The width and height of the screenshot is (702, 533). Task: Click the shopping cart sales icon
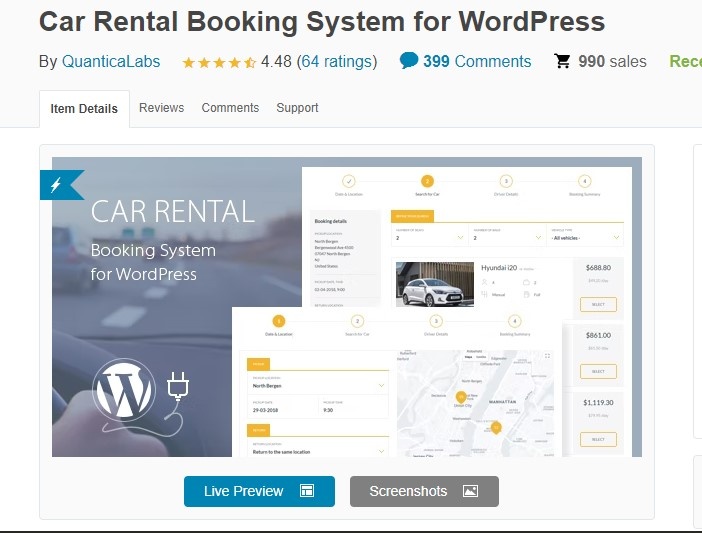[562, 61]
